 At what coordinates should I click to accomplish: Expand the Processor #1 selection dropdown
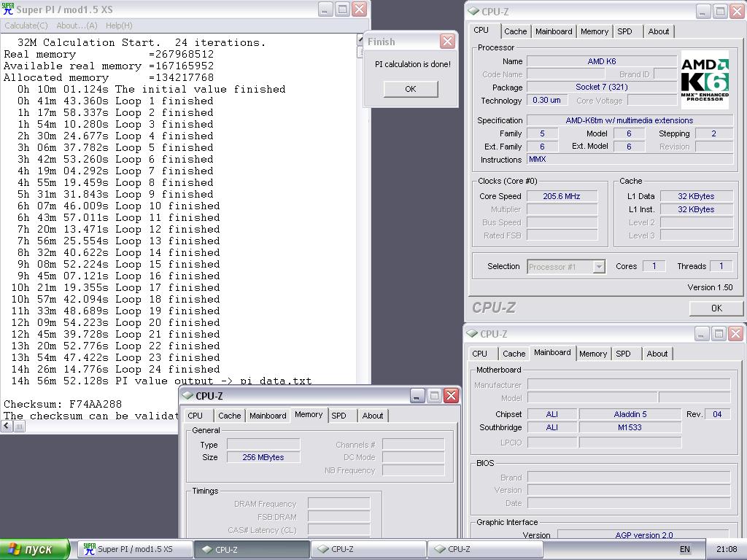600,267
